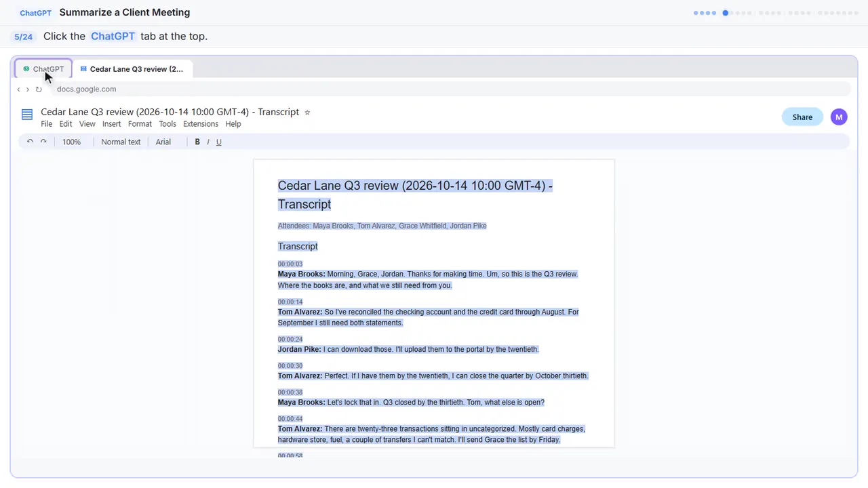The image size is (868, 488).
Task: Click the browser forward arrow
Action: (x=28, y=89)
